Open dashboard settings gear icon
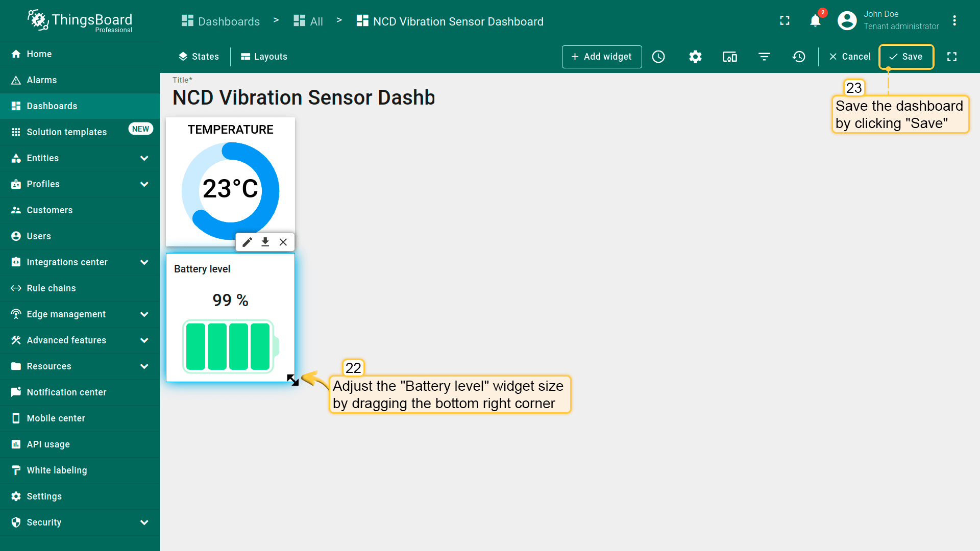This screenshot has width=980, height=551. click(695, 57)
